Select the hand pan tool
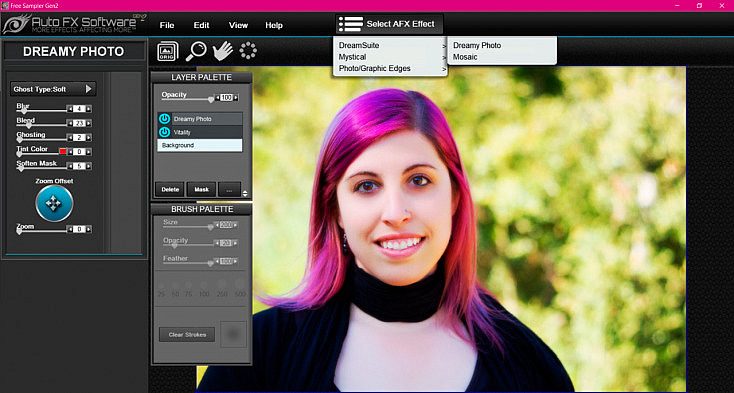Viewport: 734px width, 393px height. (x=223, y=51)
